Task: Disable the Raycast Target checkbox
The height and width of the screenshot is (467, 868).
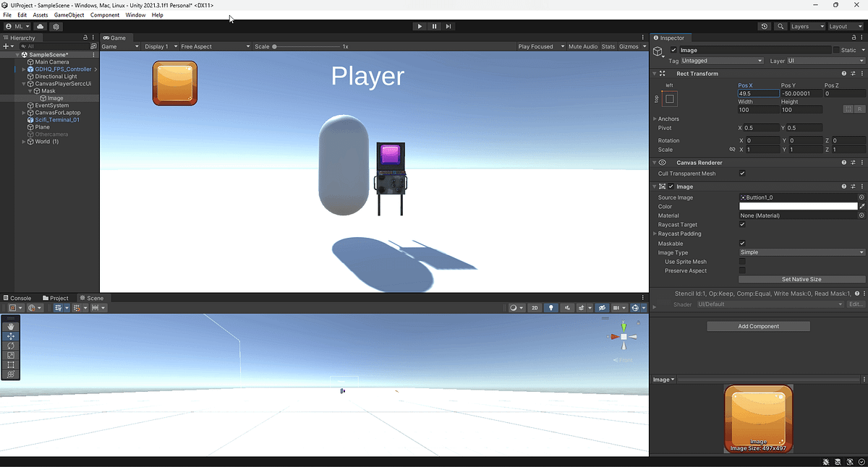Action: (742, 224)
